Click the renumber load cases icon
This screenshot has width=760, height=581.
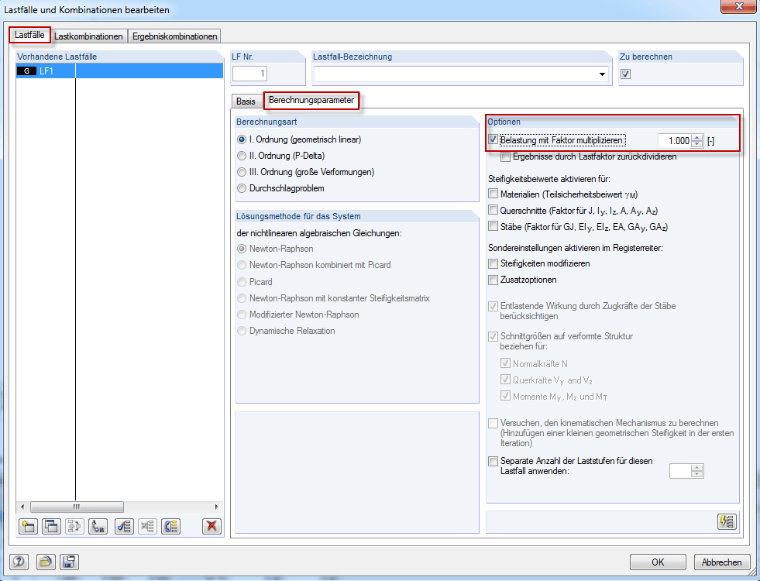point(98,526)
